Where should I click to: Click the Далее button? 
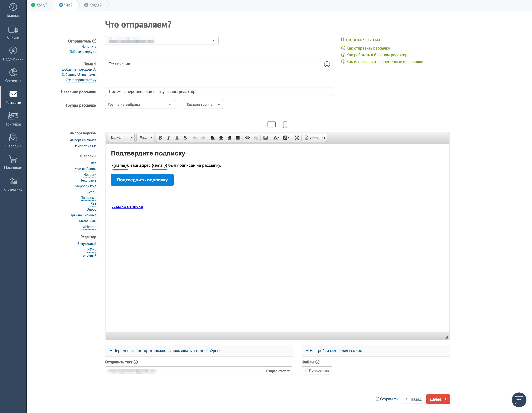point(438,399)
